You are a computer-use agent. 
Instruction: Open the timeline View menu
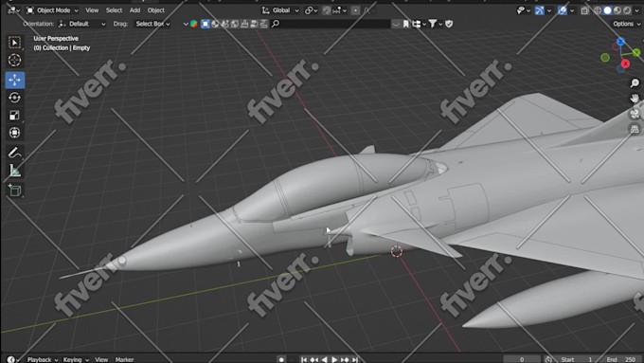click(101, 360)
